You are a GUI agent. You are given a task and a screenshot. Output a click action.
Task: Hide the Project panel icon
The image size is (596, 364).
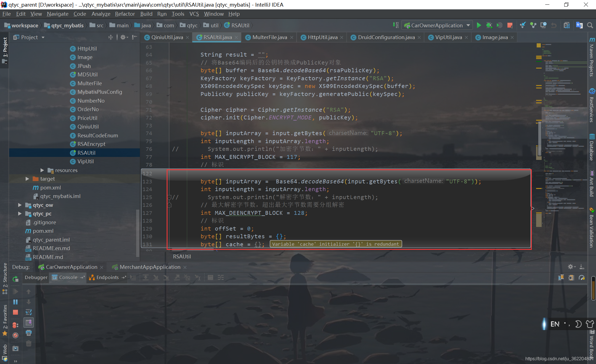(x=134, y=37)
